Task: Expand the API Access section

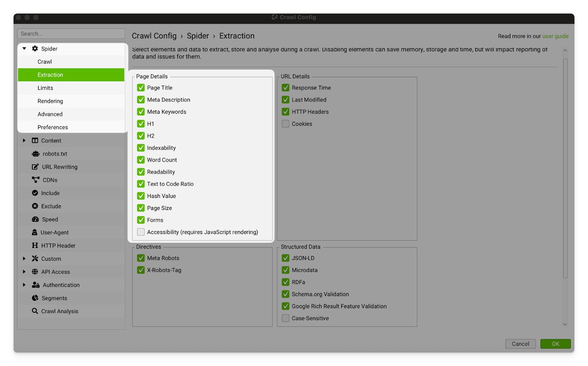Action: pos(24,272)
